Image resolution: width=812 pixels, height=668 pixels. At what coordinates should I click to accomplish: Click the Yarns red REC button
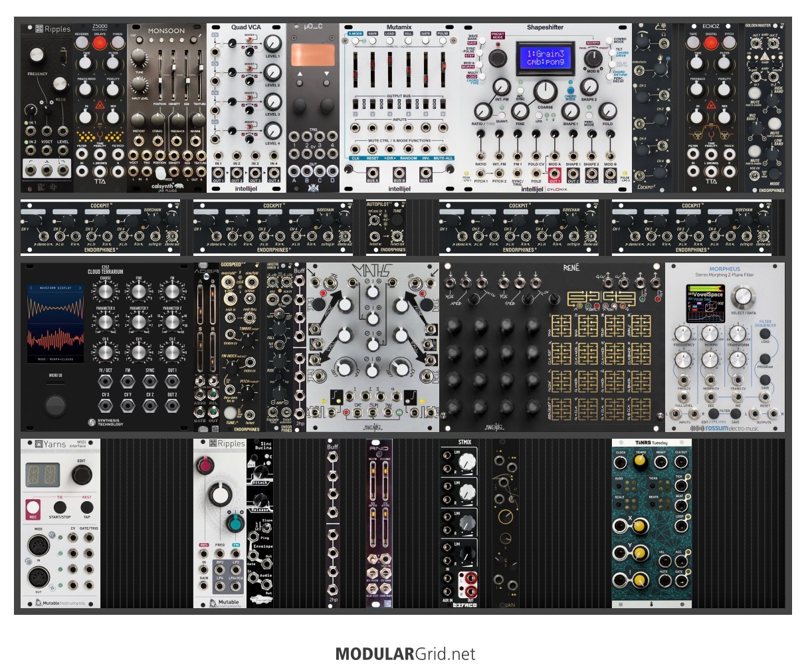[33, 506]
